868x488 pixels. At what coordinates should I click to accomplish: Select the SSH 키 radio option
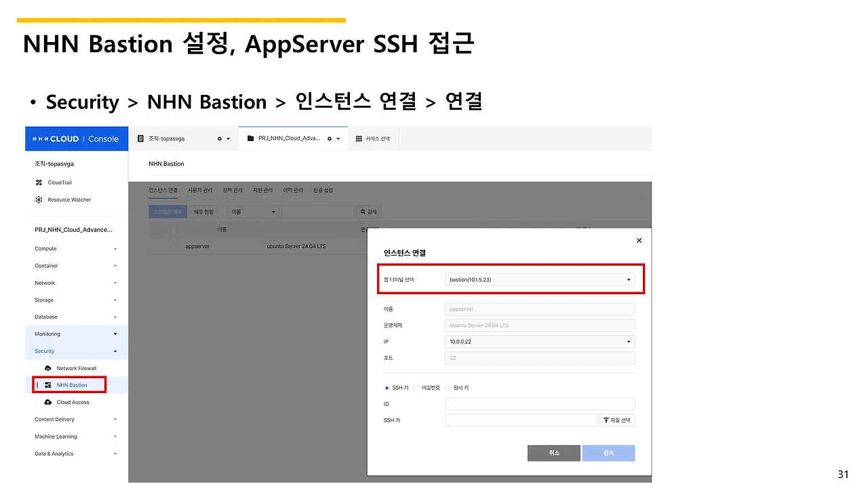click(x=387, y=388)
